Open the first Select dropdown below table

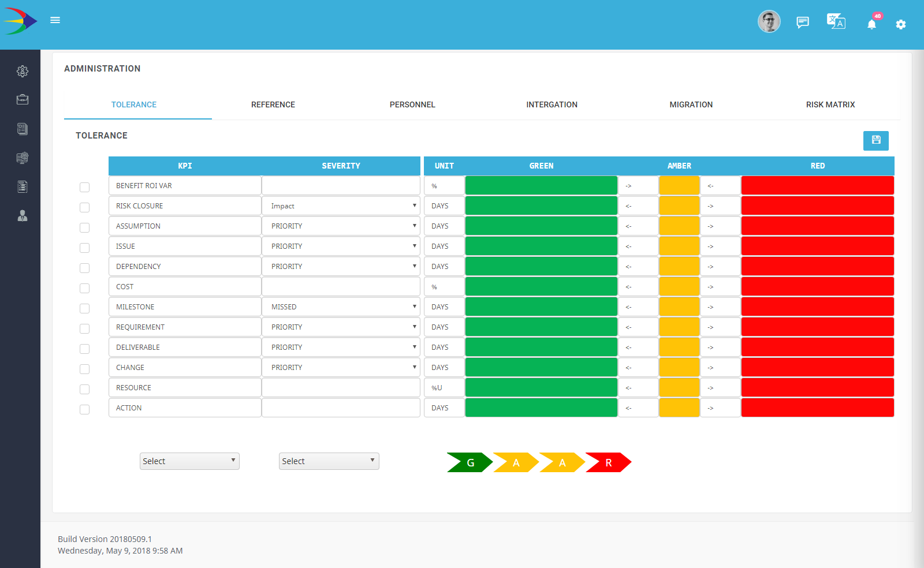[x=189, y=461]
